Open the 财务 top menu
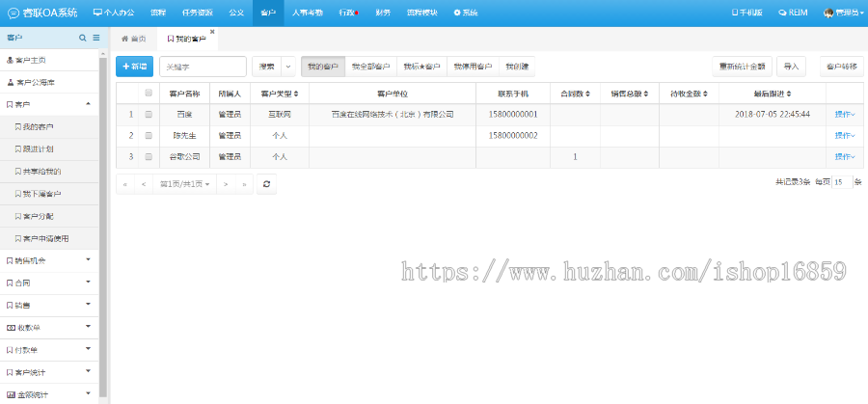 pos(383,13)
